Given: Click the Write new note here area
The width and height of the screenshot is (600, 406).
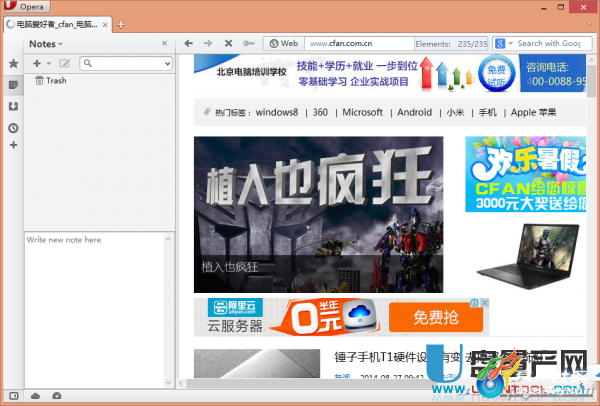Looking at the screenshot, I should pyautogui.click(x=95, y=310).
